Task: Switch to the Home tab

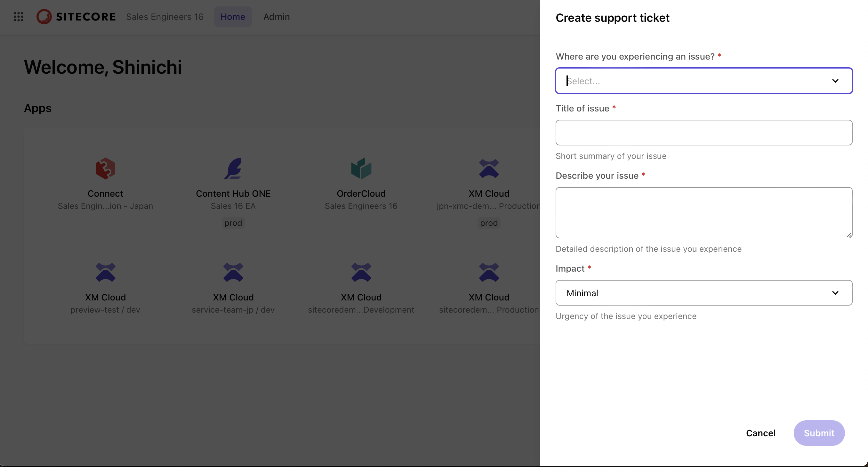Action: pyautogui.click(x=233, y=17)
